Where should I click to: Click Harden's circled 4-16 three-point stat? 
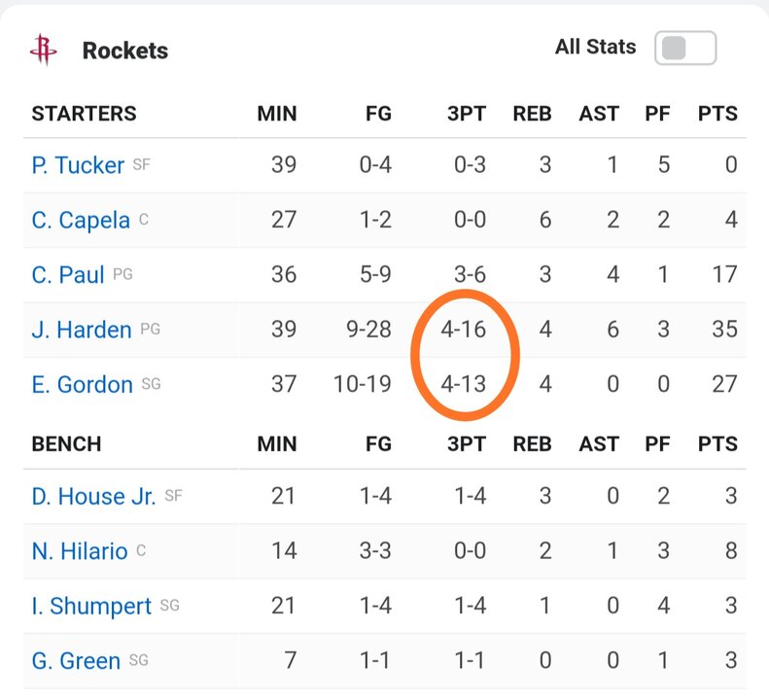point(463,330)
